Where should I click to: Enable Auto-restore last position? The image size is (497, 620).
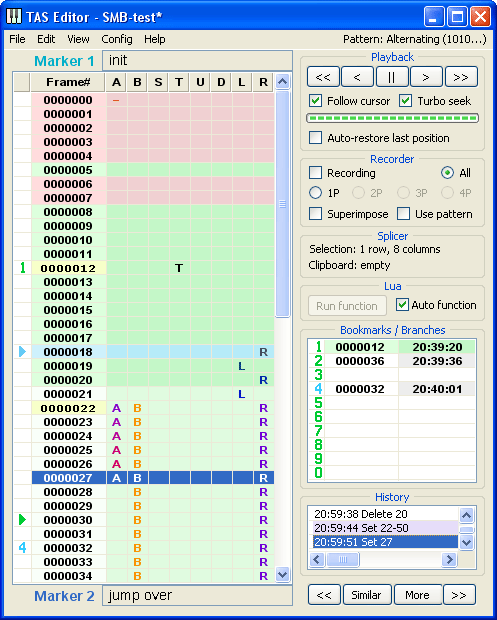(x=315, y=138)
